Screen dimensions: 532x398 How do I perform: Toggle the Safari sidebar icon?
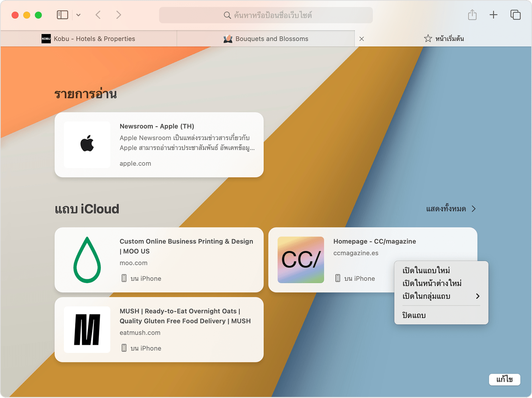pyautogui.click(x=62, y=15)
